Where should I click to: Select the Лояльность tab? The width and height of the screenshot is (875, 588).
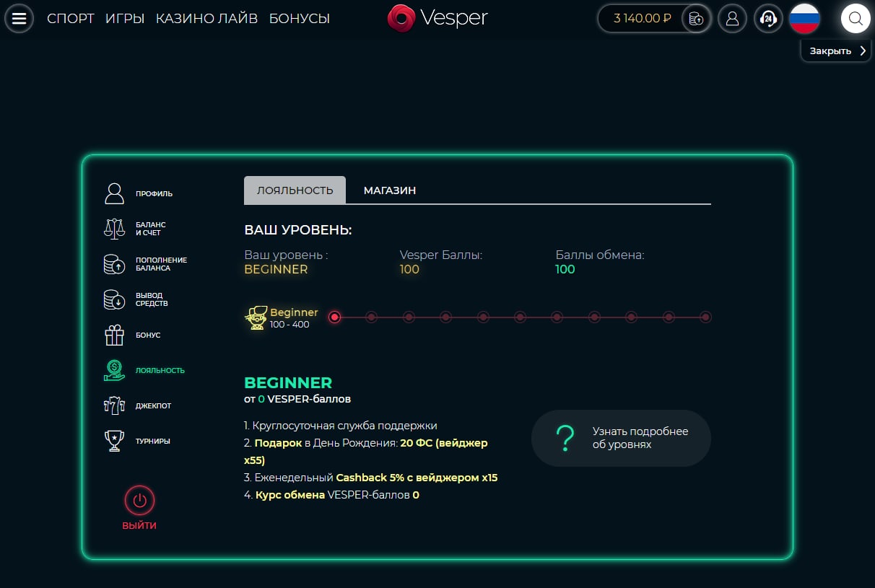point(295,190)
